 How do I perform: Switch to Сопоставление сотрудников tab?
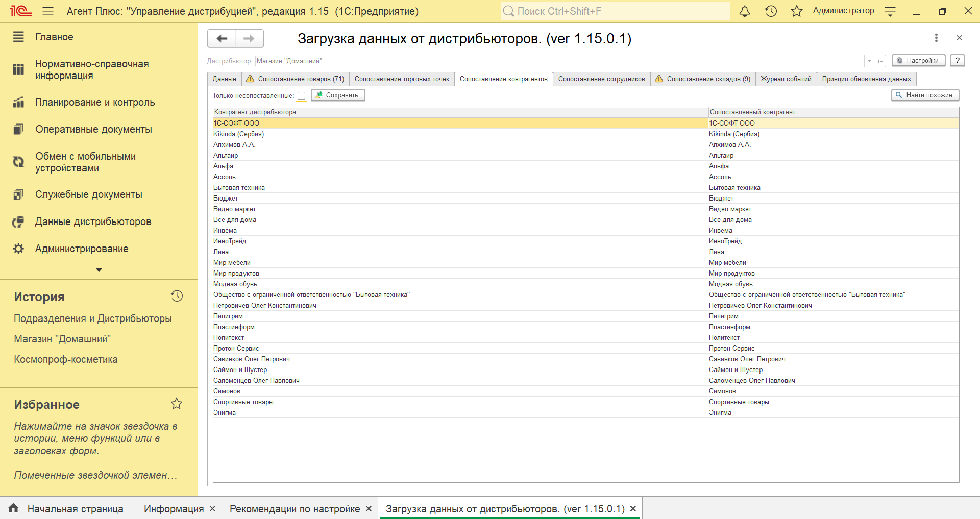[x=601, y=79]
